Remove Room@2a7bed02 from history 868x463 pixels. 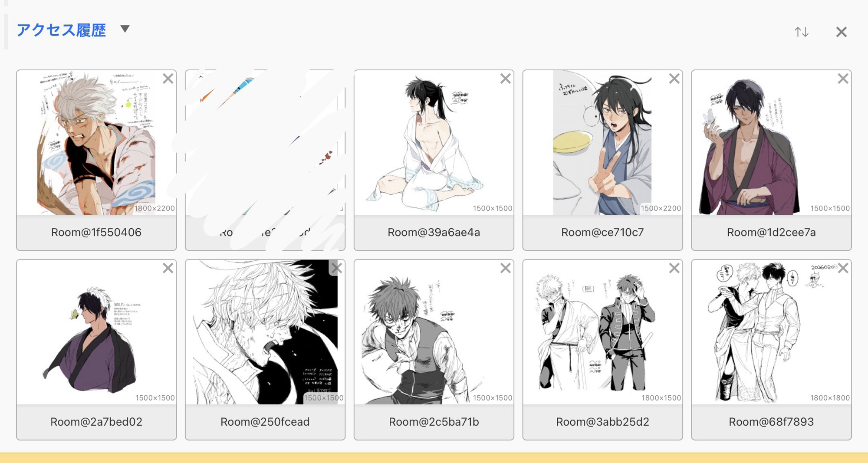(x=168, y=268)
